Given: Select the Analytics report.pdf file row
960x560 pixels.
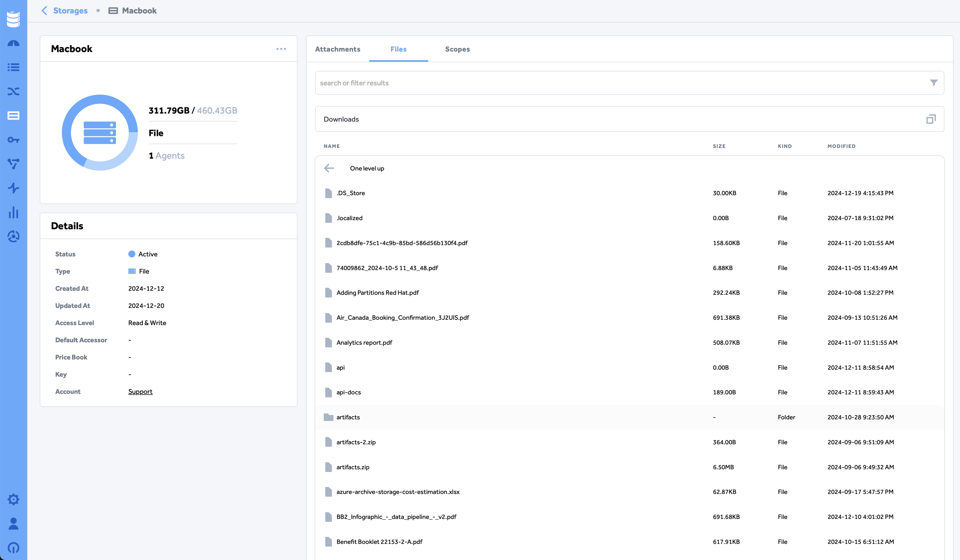Looking at the screenshot, I should tap(629, 343).
